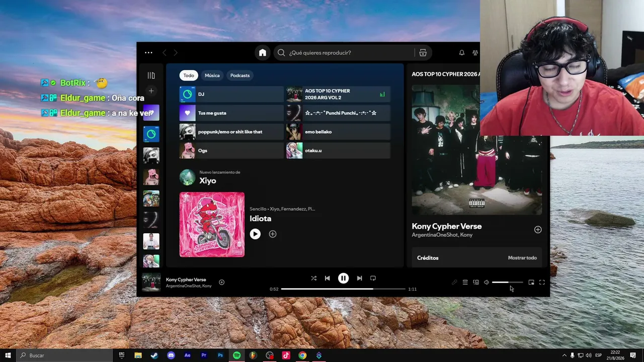Open the Xiyo artist link

208,181
